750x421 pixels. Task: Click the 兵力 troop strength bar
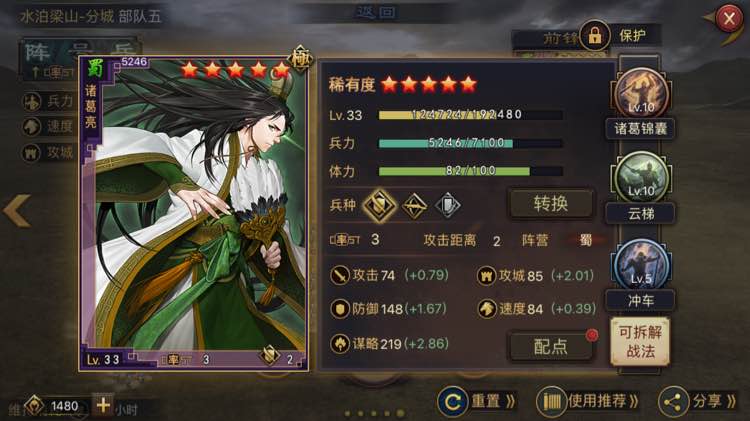click(471, 143)
